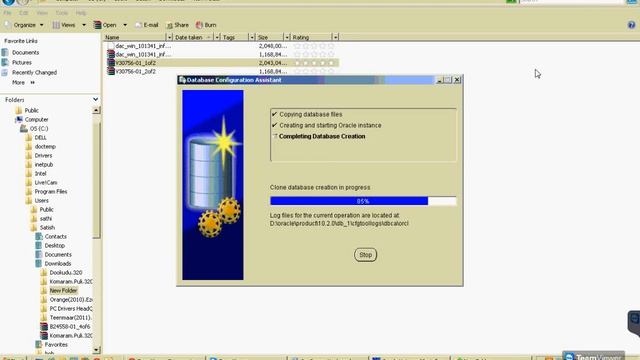Select the PC Drivers HeadQ folder
Screen dimensions: 640x360
tap(71, 309)
